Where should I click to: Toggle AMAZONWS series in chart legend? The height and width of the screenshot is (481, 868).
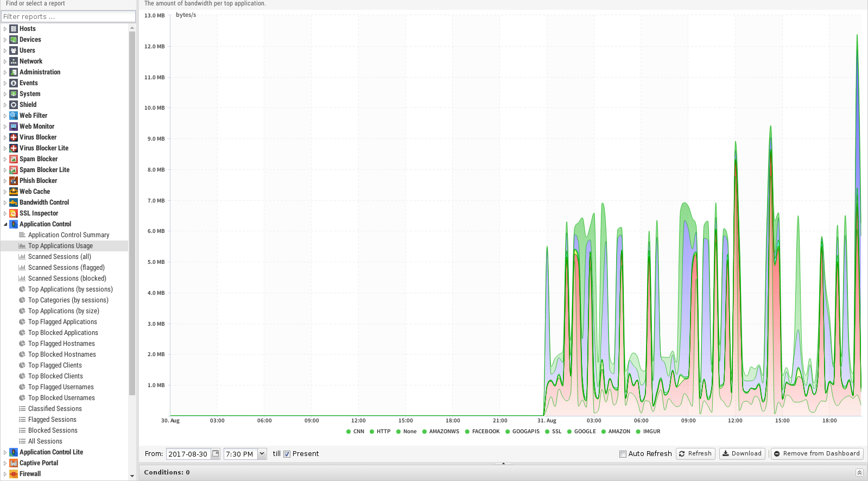coord(440,432)
